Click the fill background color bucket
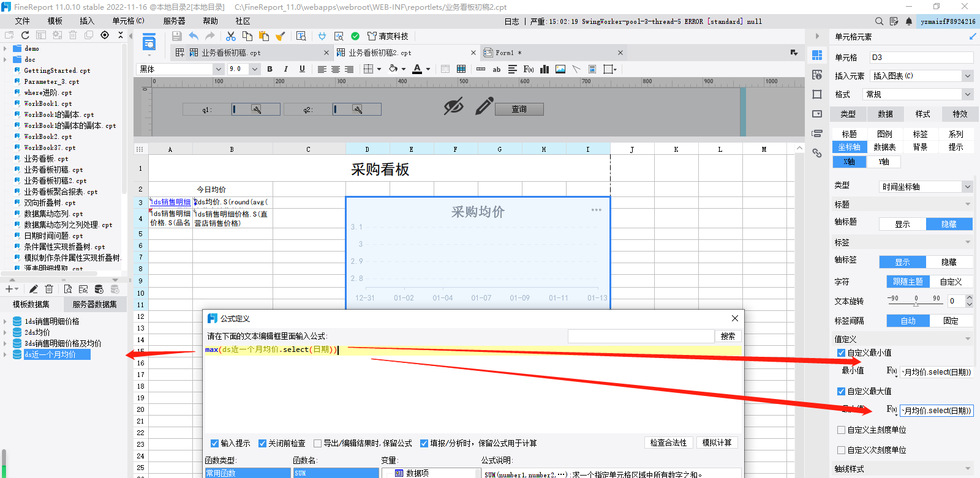The width and height of the screenshot is (980, 478). (393, 69)
